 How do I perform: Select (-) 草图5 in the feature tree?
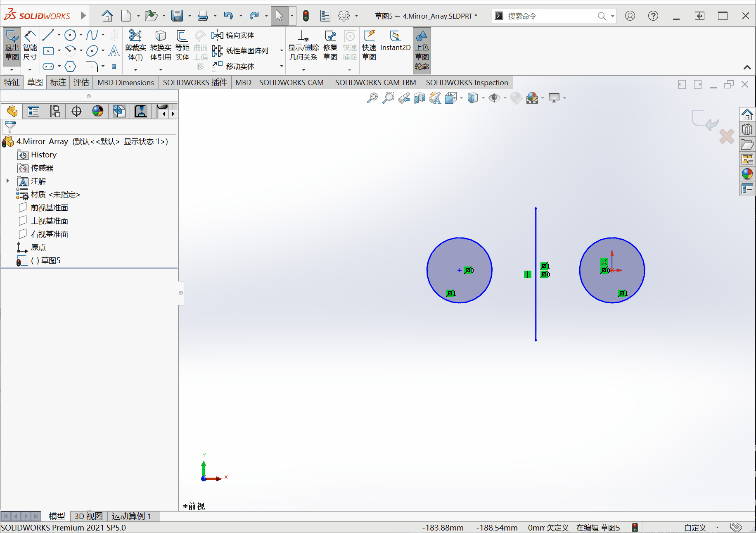45,260
